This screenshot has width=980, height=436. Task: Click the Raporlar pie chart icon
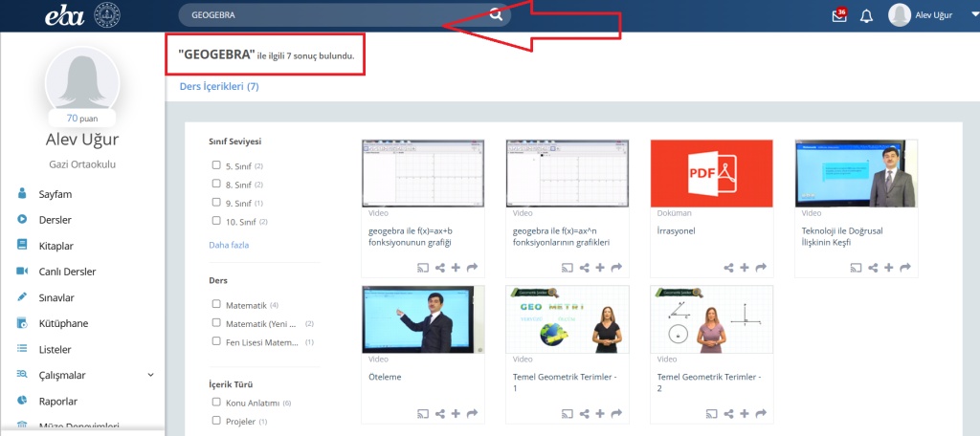[22, 401]
